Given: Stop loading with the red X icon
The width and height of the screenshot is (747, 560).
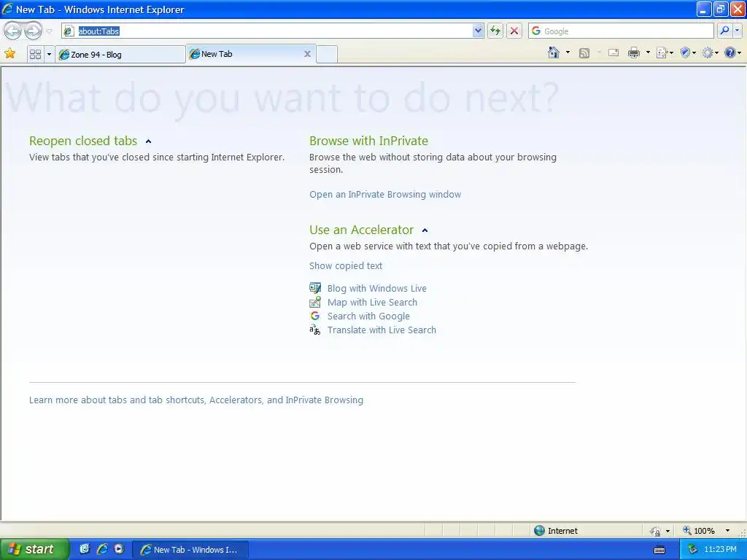Looking at the screenshot, I should (x=514, y=31).
